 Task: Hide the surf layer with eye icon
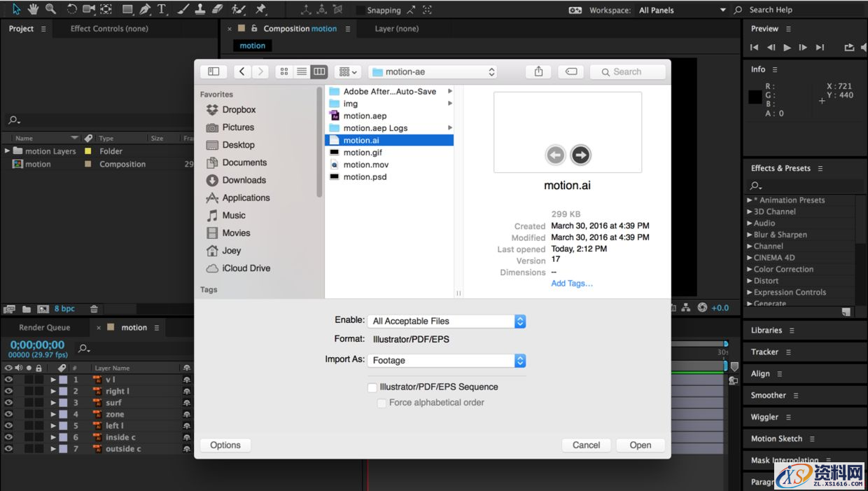tap(8, 403)
